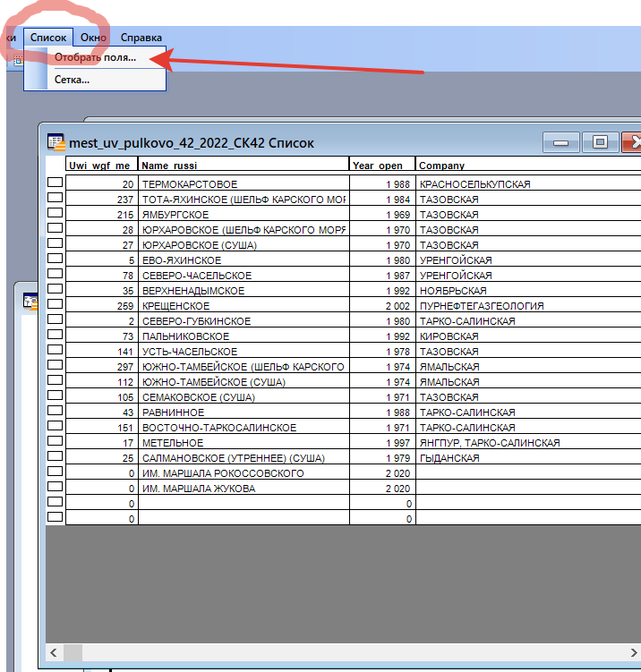The width and height of the screenshot is (641, 672).
Task: Toggle the row selector for ЯМБУРГСКОЕ
Action: (55, 214)
